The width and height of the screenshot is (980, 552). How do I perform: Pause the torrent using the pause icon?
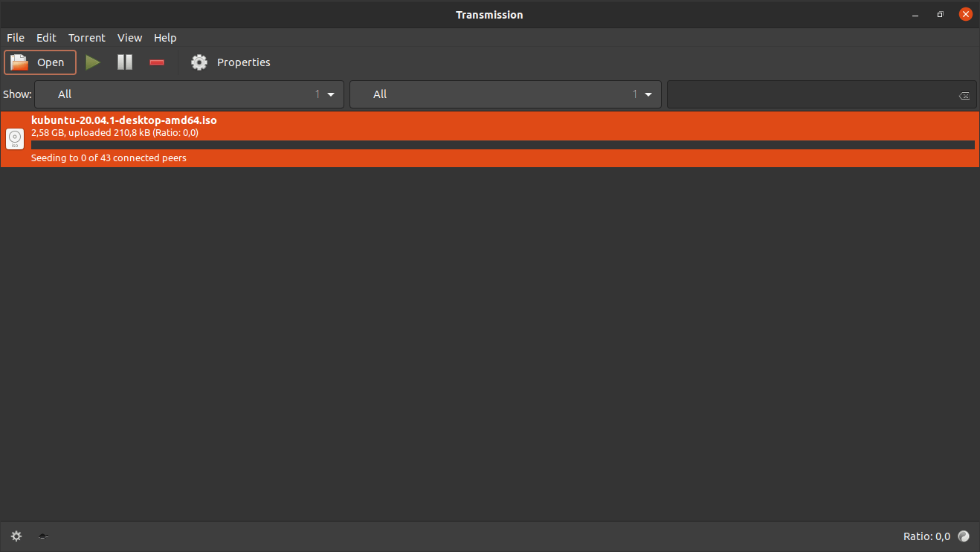click(125, 62)
